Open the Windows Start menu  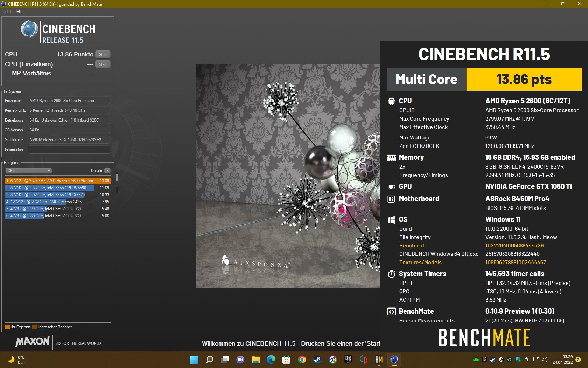(x=194, y=360)
